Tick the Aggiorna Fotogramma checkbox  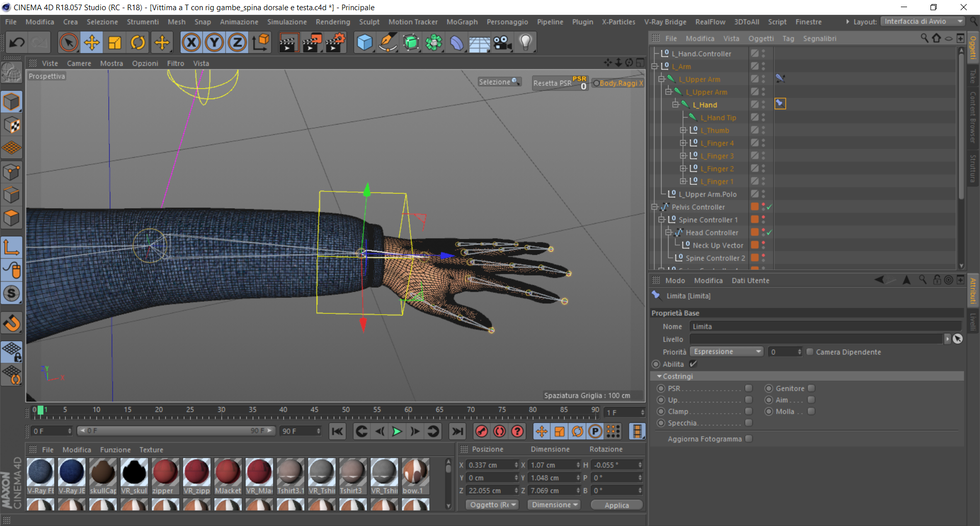click(749, 439)
